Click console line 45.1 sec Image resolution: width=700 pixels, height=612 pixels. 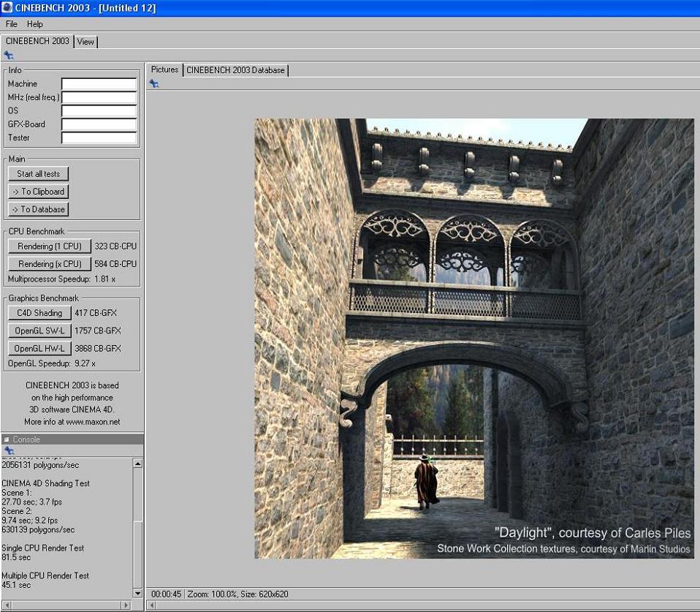pos(16,585)
